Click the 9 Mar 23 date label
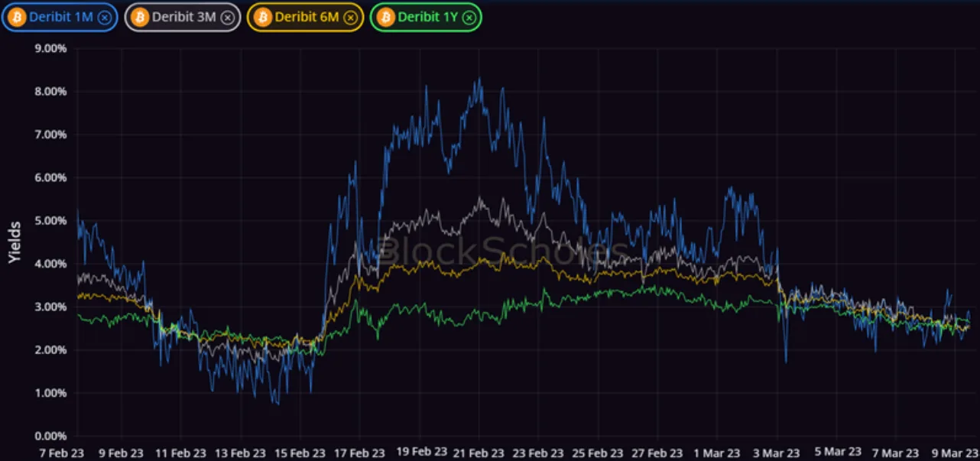The image size is (980, 461). [x=956, y=453]
